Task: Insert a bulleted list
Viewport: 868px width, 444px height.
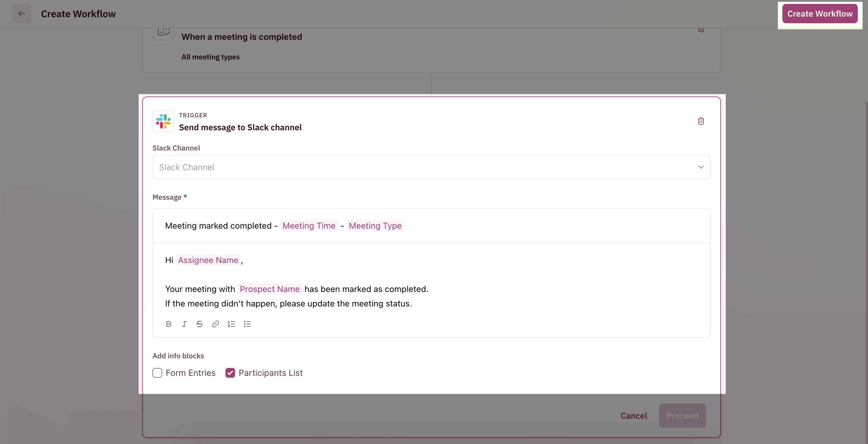Action: point(247,324)
